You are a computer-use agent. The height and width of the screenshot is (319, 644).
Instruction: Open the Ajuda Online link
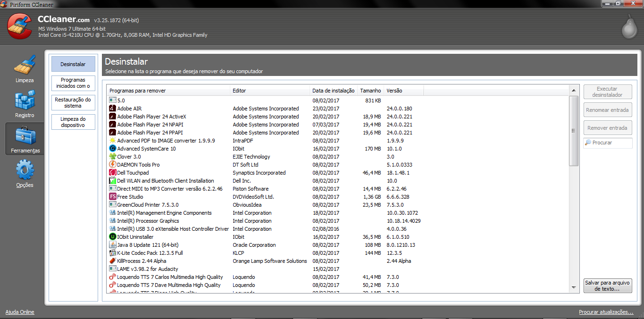tap(20, 312)
